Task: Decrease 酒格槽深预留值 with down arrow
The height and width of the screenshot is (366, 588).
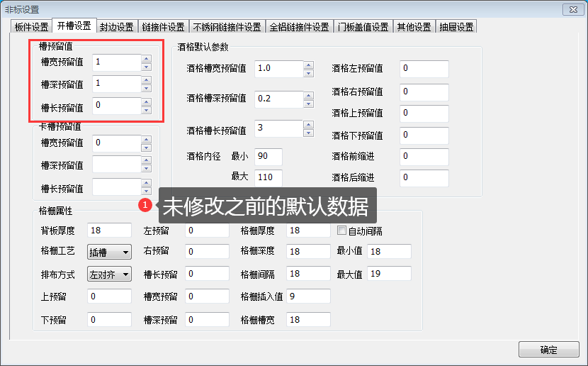Action: click(x=309, y=104)
